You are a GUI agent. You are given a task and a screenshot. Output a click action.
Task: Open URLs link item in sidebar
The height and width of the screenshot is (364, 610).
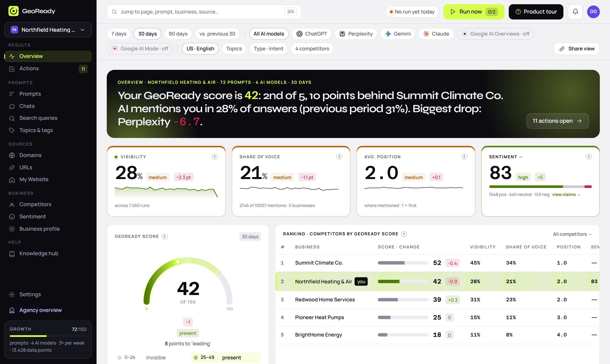pyautogui.click(x=48, y=167)
